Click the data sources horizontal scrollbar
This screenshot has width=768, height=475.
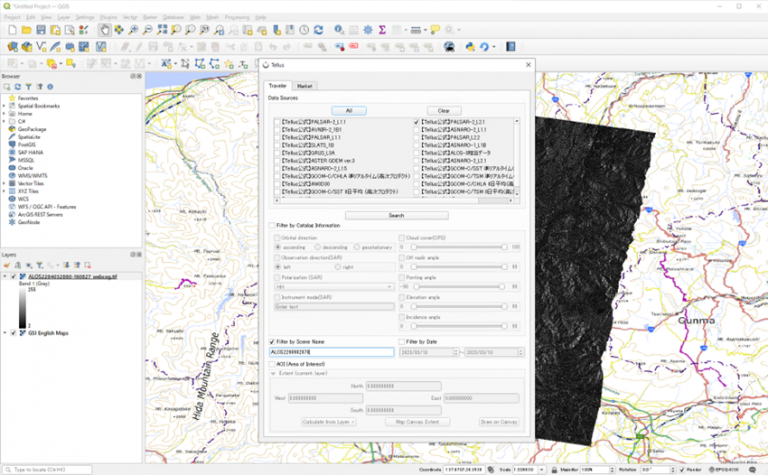point(394,200)
